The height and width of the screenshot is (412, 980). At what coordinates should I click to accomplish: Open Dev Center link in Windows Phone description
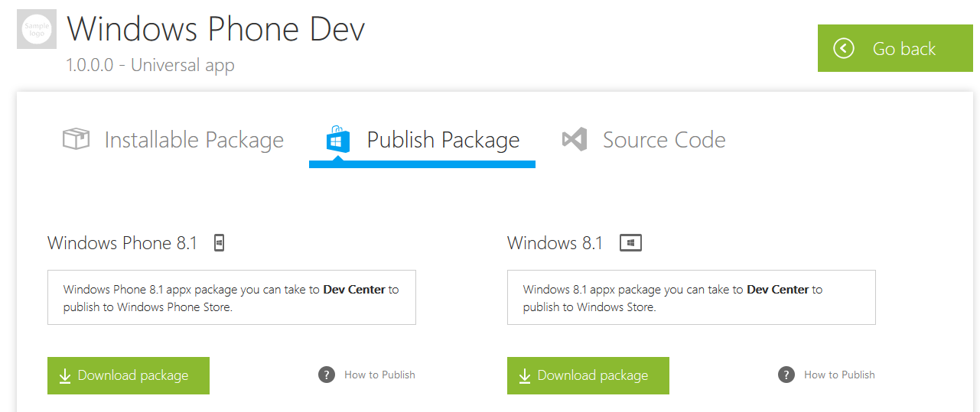[x=354, y=290]
